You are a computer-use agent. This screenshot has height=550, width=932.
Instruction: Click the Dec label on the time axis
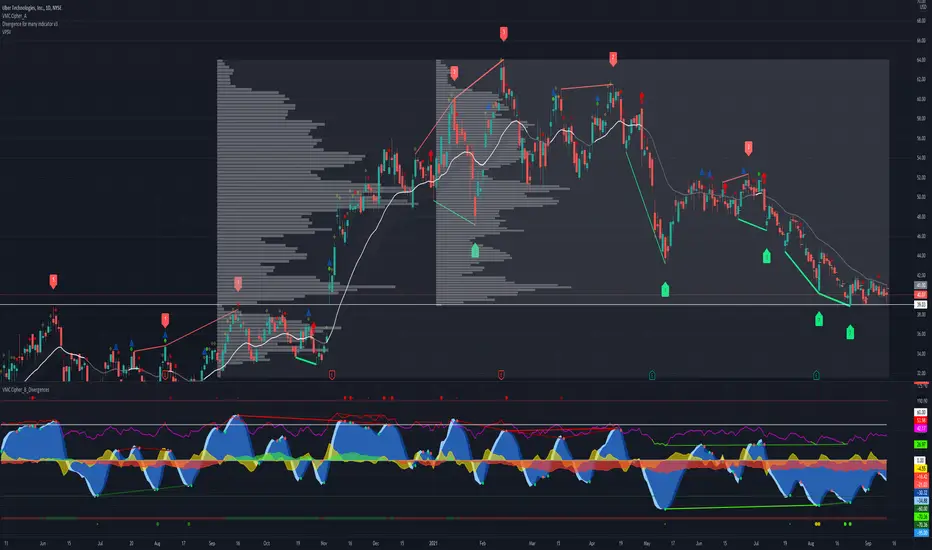pos(376,543)
